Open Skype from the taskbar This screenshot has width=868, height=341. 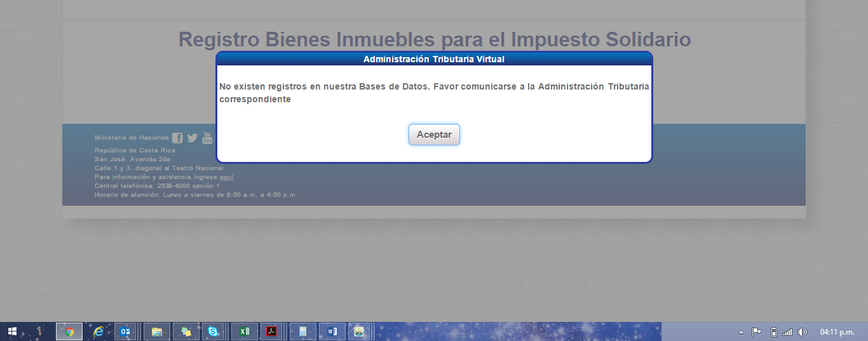(213, 331)
